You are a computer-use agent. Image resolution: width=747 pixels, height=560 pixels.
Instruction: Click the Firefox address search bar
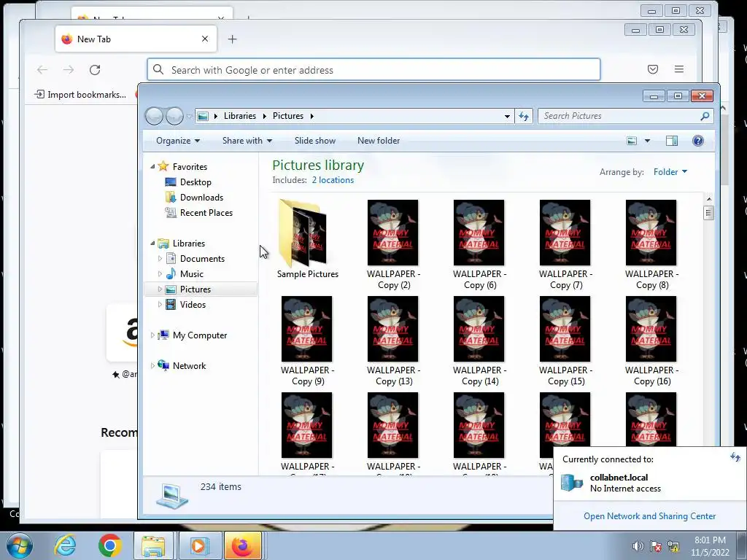click(373, 70)
